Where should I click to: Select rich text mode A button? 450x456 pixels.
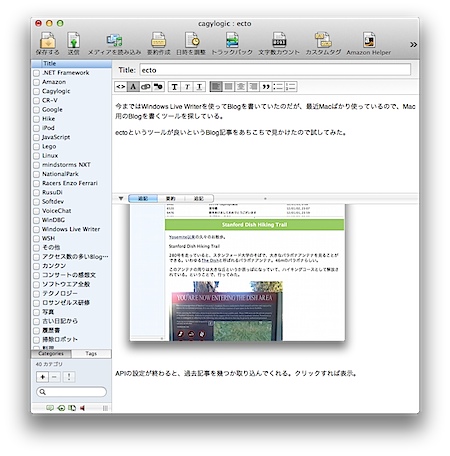[x=133, y=87]
